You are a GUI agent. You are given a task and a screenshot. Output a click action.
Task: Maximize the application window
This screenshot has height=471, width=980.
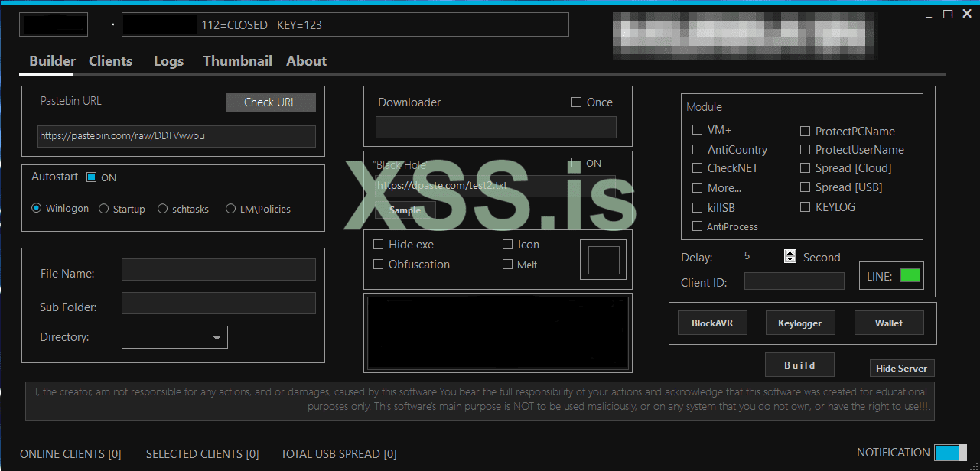coord(947,15)
